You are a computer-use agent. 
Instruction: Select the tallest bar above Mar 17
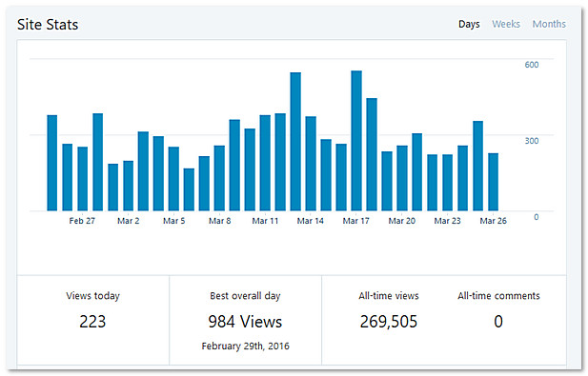point(356,141)
